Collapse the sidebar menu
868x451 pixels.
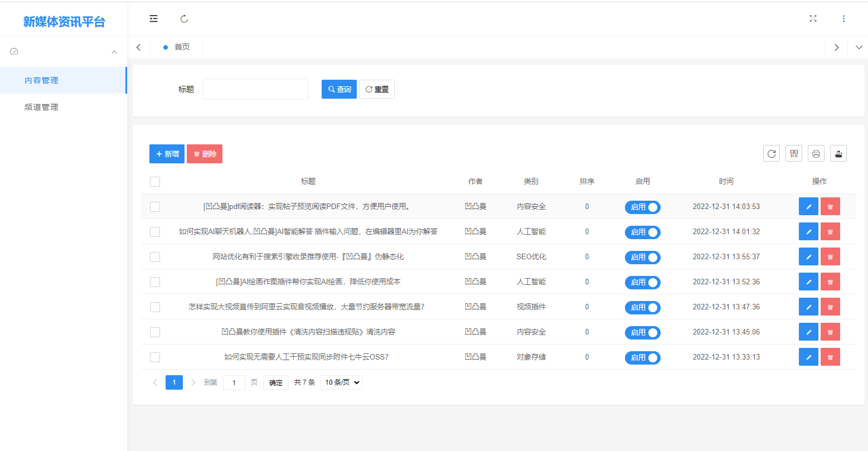[x=153, y=18]
